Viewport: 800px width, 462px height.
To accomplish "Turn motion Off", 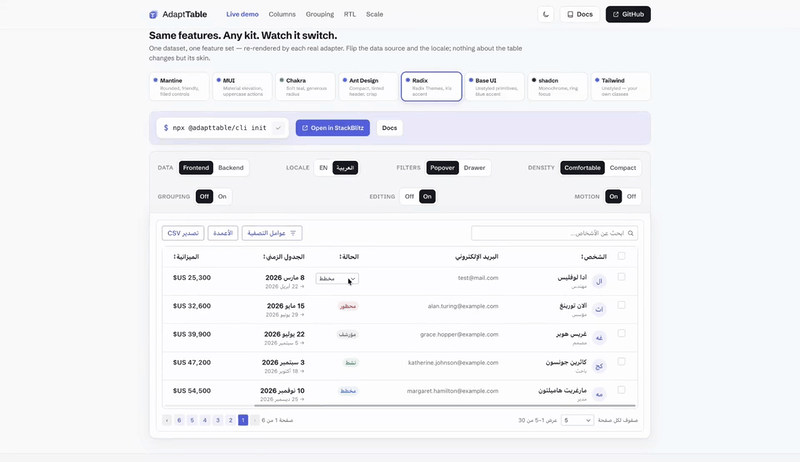I will point(632,196).
